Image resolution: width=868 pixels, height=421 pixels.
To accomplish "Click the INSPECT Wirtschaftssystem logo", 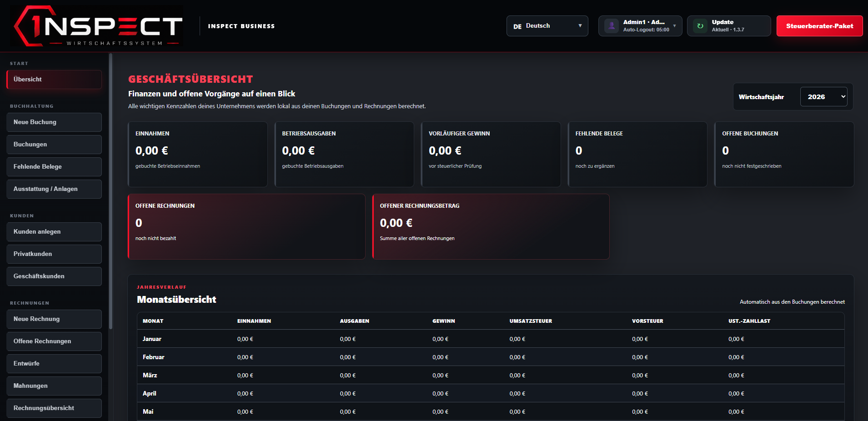I will click(x=97, y=26).
